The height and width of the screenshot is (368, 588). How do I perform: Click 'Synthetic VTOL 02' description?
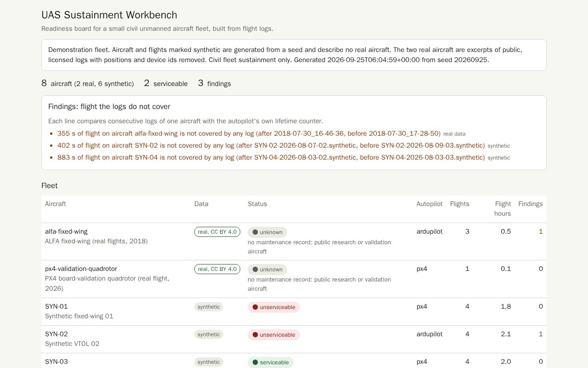click(72, 344)
